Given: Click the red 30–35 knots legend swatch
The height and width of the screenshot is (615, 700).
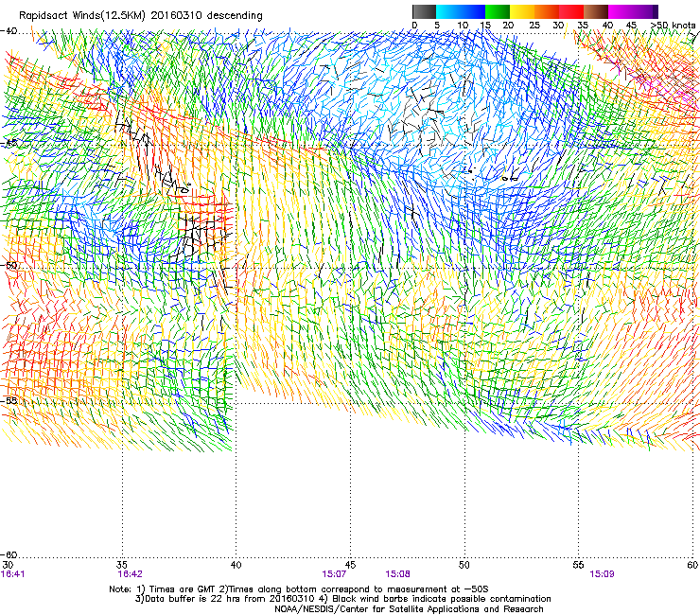Looking at the screenshot, I should (x=571, y=11).
